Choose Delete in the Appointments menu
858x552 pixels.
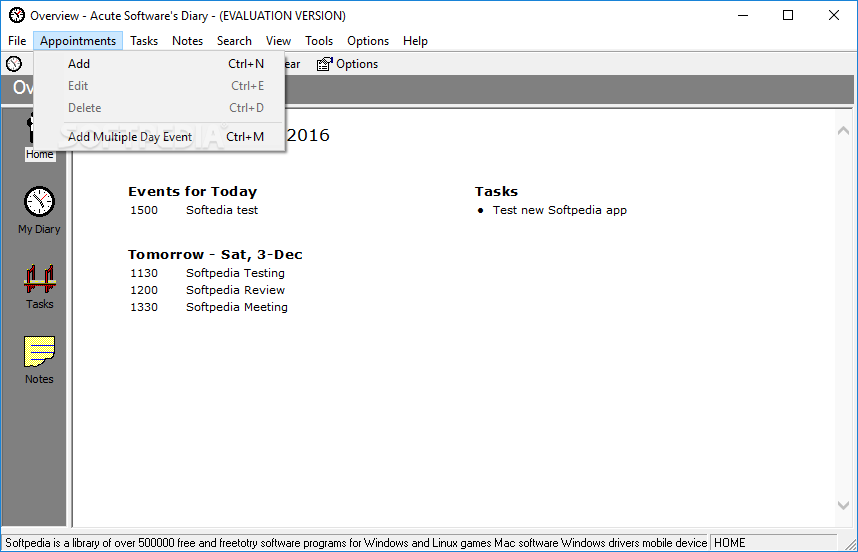coord(159,108)
